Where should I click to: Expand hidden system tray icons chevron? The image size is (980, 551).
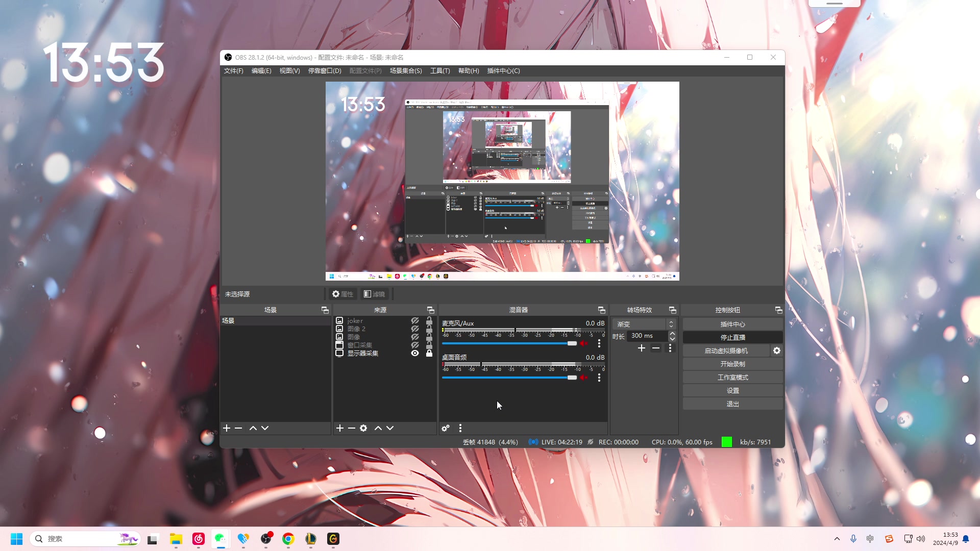[x=837, y=539]
